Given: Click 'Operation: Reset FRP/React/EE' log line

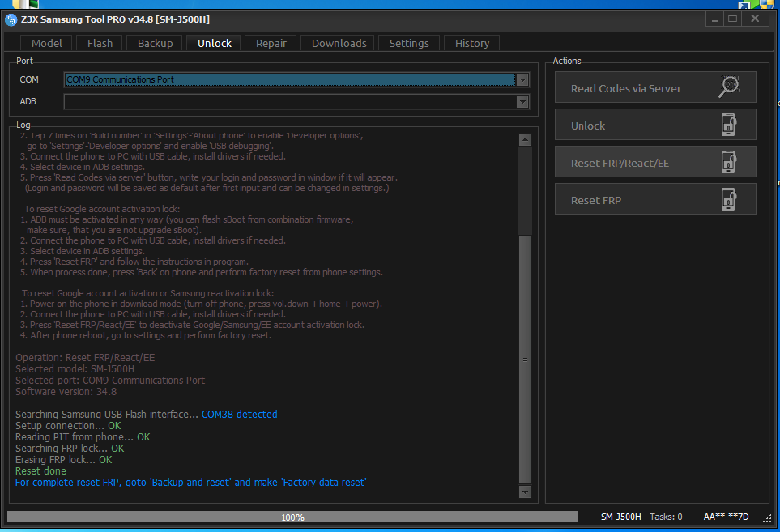Looking at the screenshot, I should tap(85, 357).
